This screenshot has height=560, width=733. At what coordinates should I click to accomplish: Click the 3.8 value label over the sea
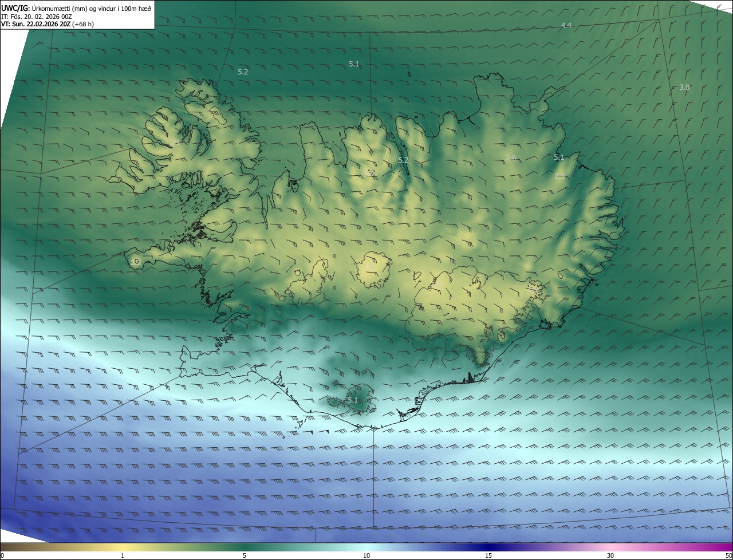coord(684,88)
